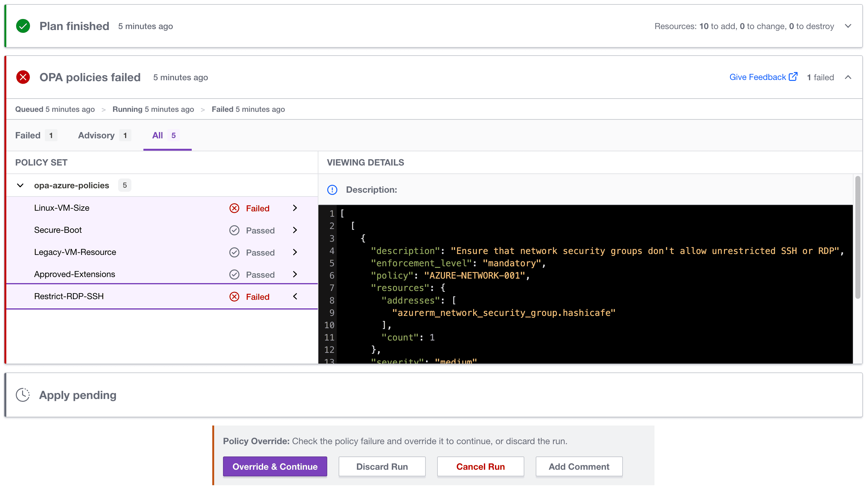The width and height of the screenshot is (868, 489).
Task: Click the Restrict-RDP-SSH failed status icon
Action: pos(234,297)
